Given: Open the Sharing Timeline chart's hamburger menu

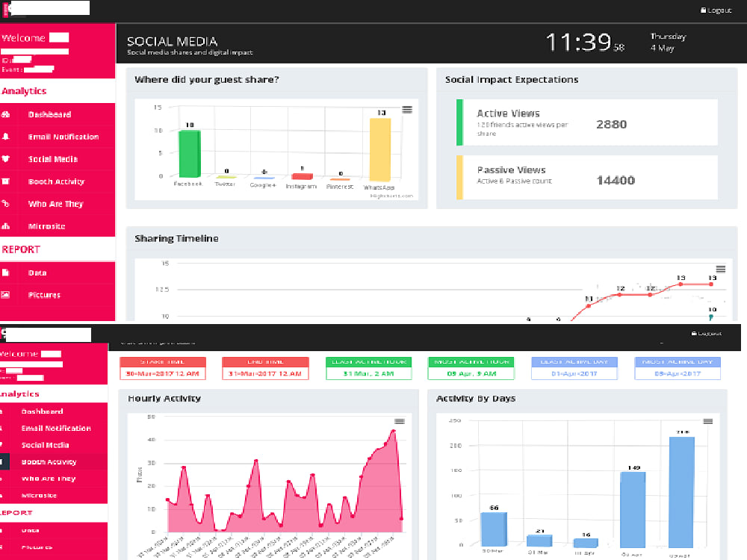Looking at the screenshot, I should point(721,269).
